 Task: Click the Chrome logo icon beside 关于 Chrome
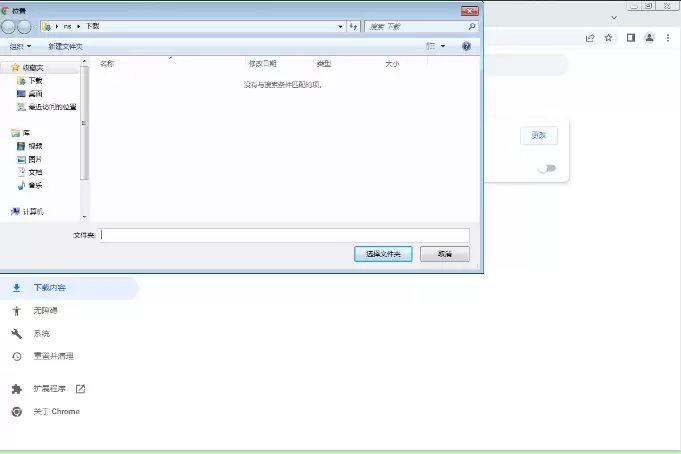[17, 411]
